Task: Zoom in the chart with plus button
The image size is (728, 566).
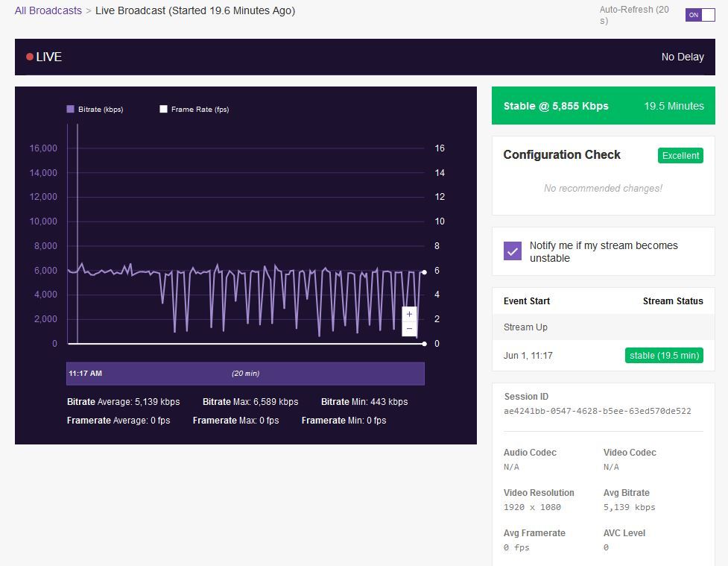Action: click(409, 314)
